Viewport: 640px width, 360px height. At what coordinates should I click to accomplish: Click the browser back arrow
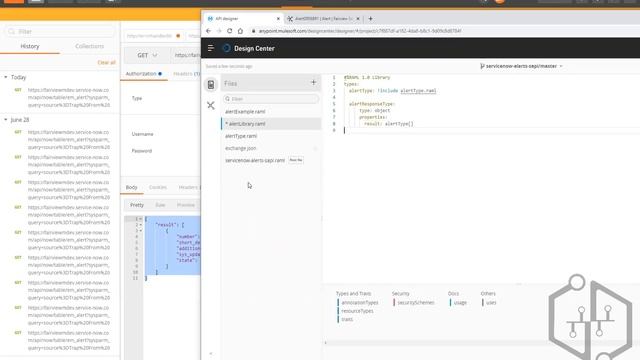click(209, 31)
